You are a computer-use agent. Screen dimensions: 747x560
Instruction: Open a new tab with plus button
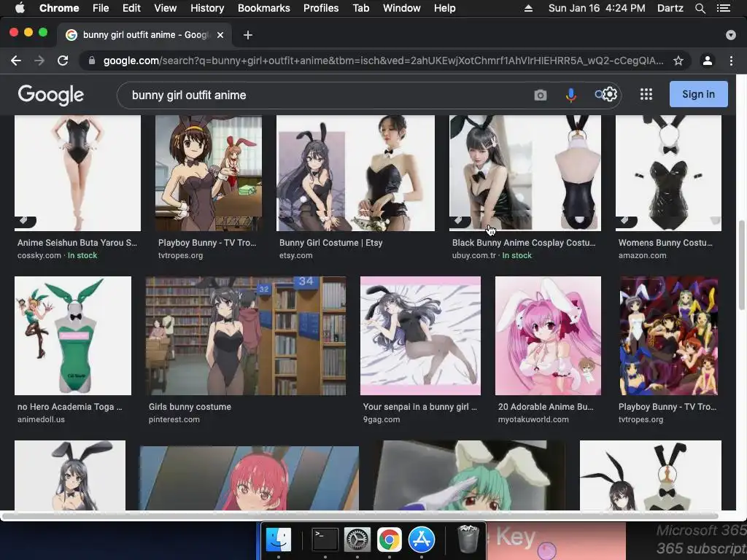(248, 35)
